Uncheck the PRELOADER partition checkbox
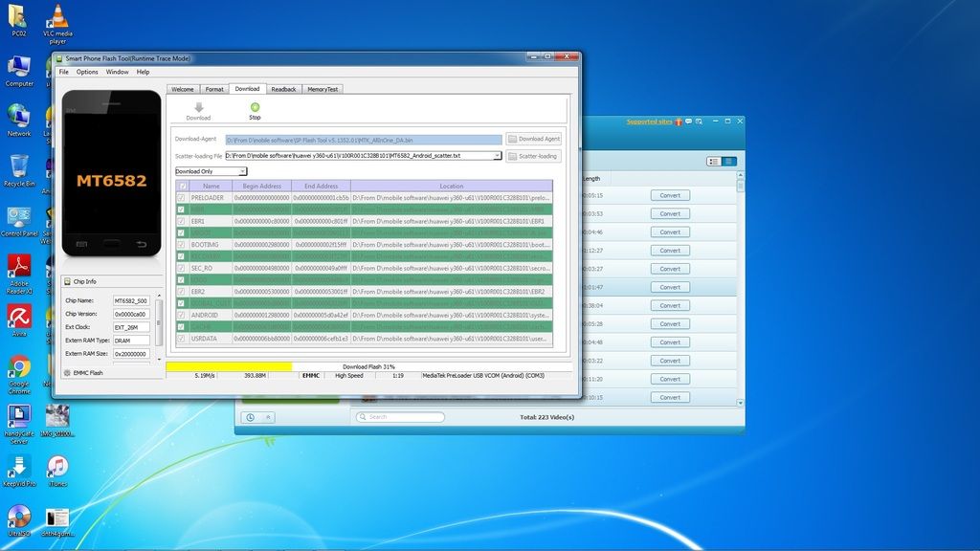 point(181,198)
